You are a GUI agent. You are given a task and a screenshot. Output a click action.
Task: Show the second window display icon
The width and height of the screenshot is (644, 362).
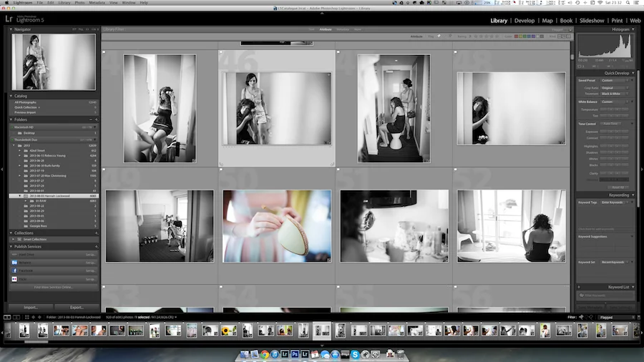pyautogui.click(x=16, y=317)
